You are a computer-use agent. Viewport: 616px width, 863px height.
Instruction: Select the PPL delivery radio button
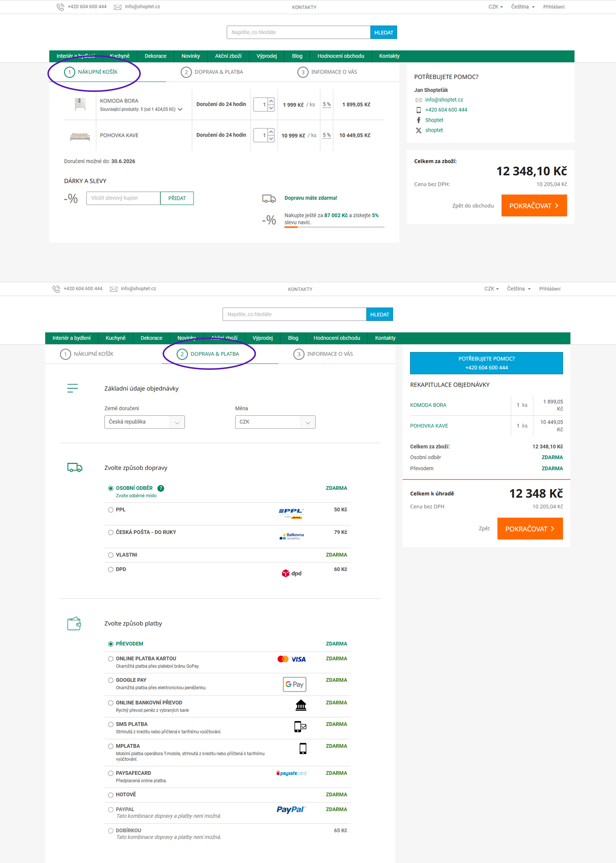pos(111,510)
